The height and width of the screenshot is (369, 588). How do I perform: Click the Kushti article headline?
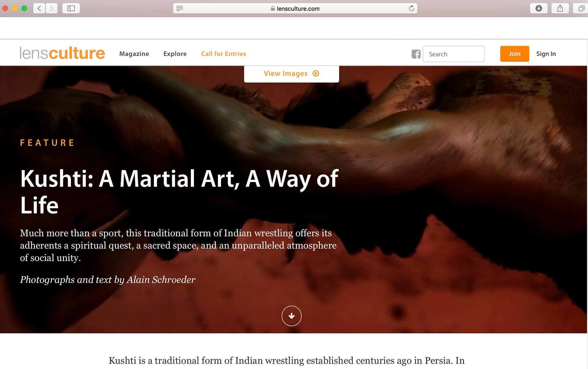point(179,192)
